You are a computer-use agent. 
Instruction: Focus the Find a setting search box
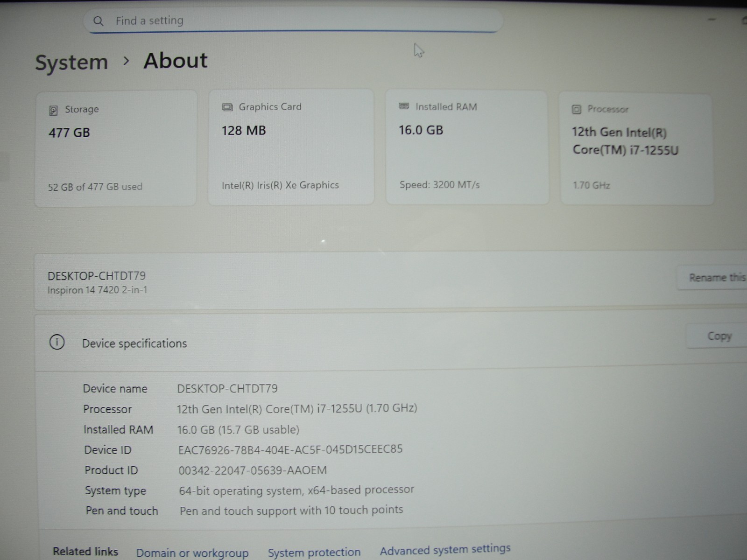[x=293, y=21]
